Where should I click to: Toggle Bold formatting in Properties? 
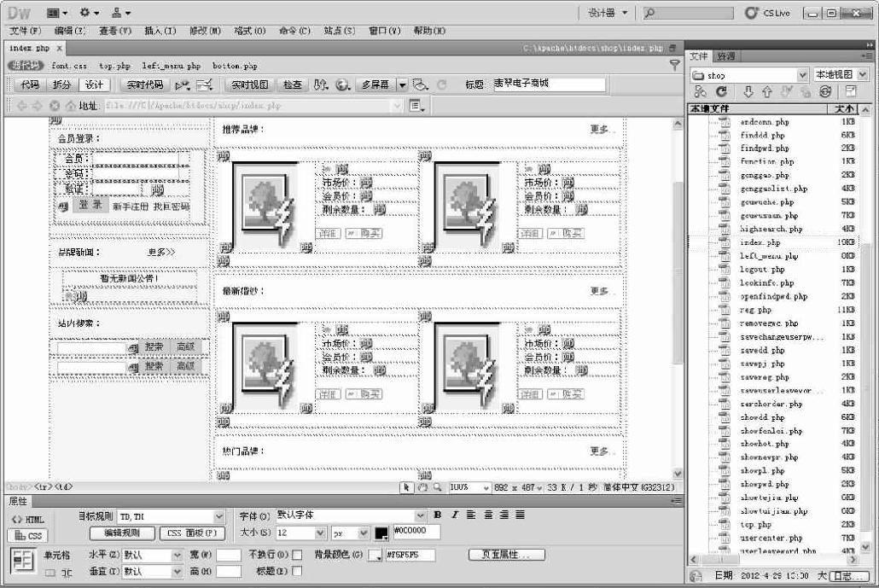point(438,515)
